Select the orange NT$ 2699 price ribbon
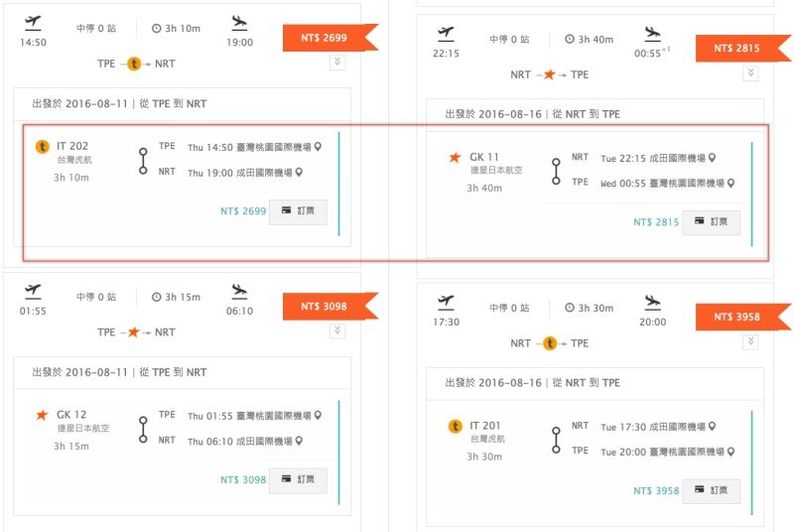794x532 pixels. click(327, 39)
